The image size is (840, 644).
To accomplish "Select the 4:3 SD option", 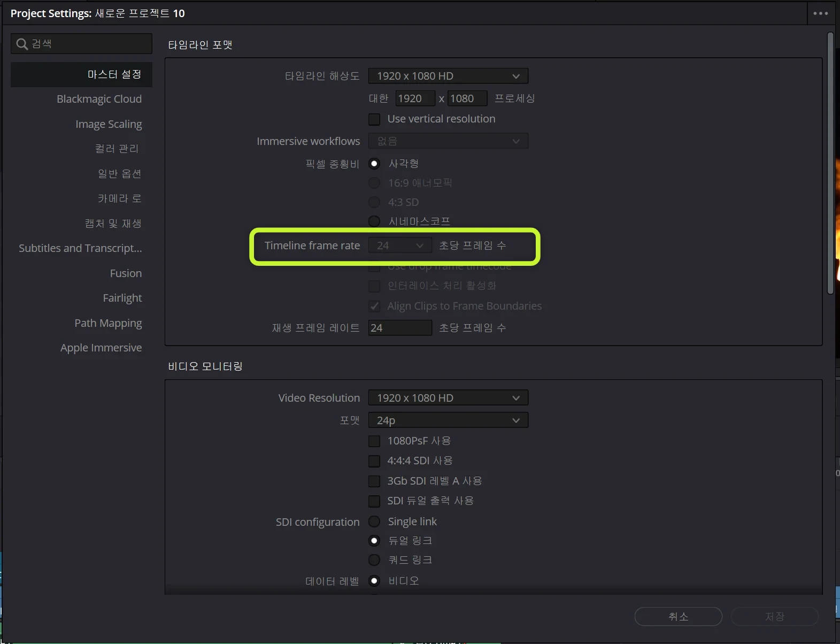I will (374, 202).
